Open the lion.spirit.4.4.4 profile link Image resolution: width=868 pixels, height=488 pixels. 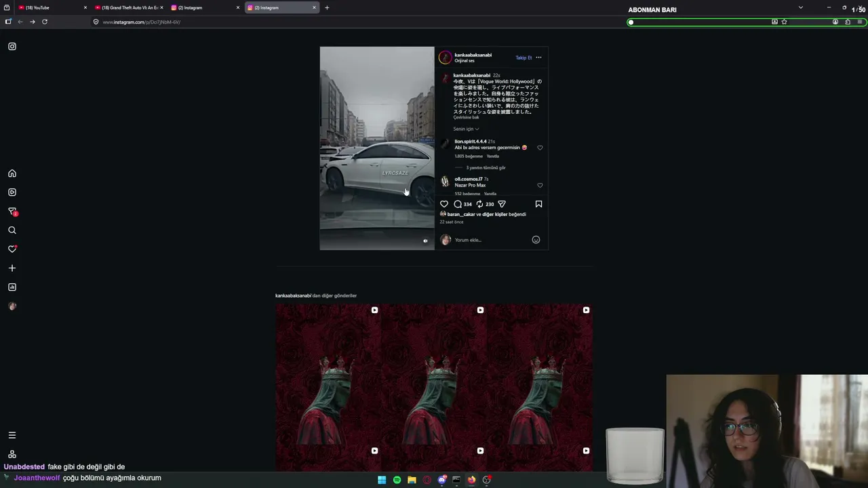471,142
